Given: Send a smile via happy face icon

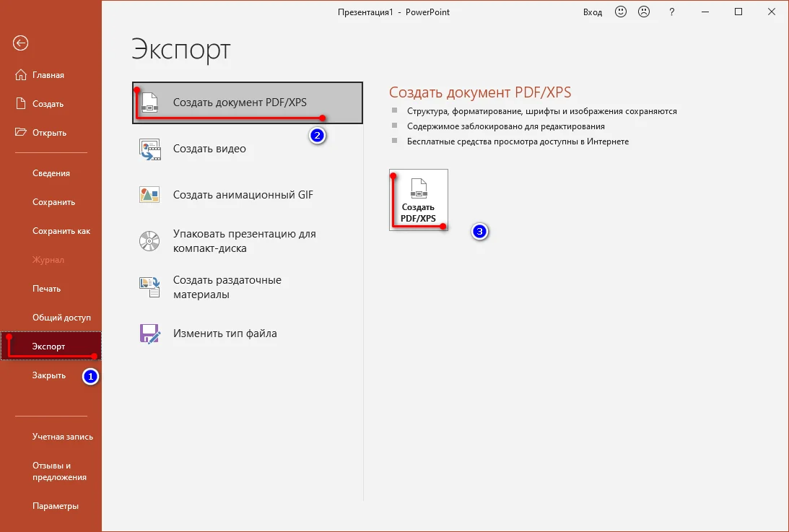Looking at the screenshot, I should click(621, 12).
